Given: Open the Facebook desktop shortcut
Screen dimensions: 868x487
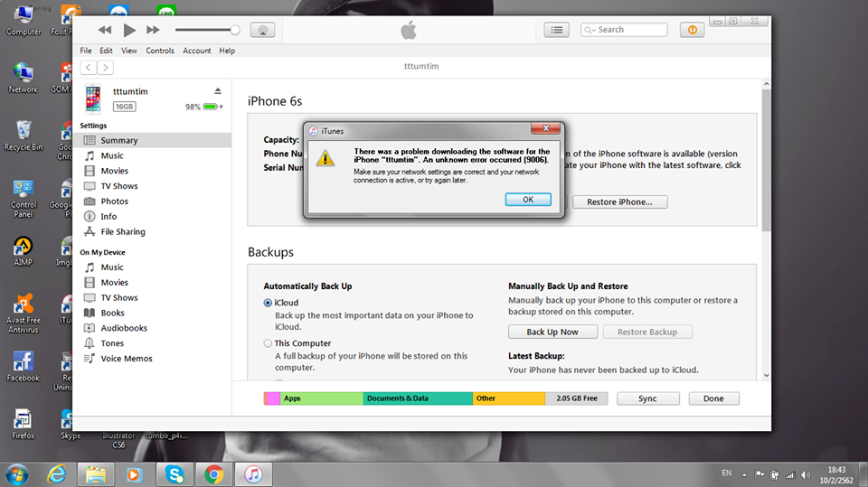Looking at the screenshot, I should [x=24, y=366].
